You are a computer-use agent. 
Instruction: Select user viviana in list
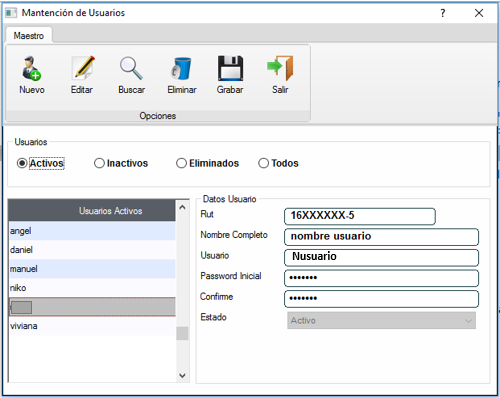tap(92, 326)
